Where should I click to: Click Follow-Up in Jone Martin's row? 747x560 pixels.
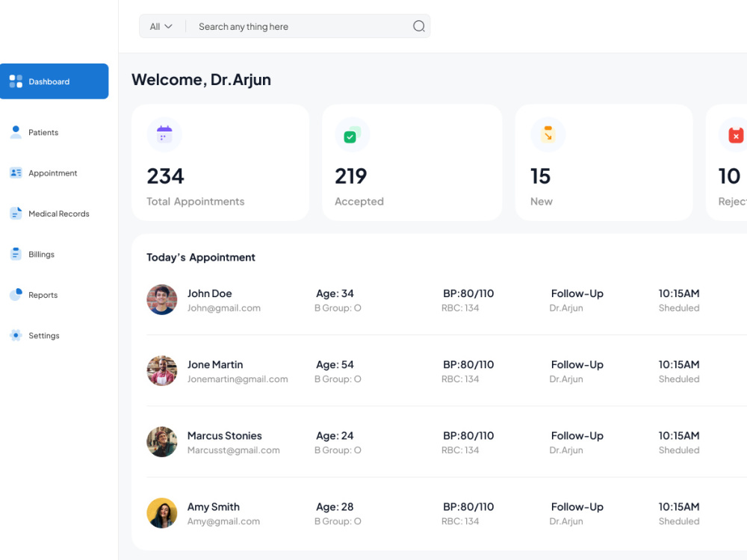(577, 364)
